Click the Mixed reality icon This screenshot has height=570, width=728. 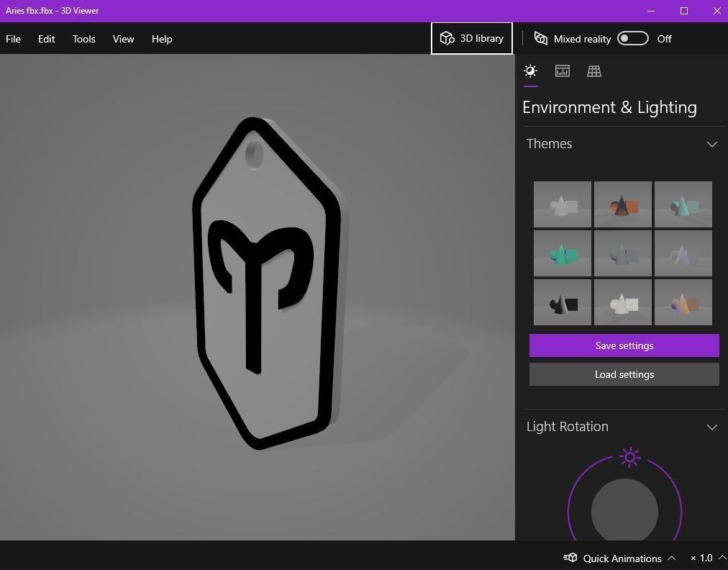[541, 38]
